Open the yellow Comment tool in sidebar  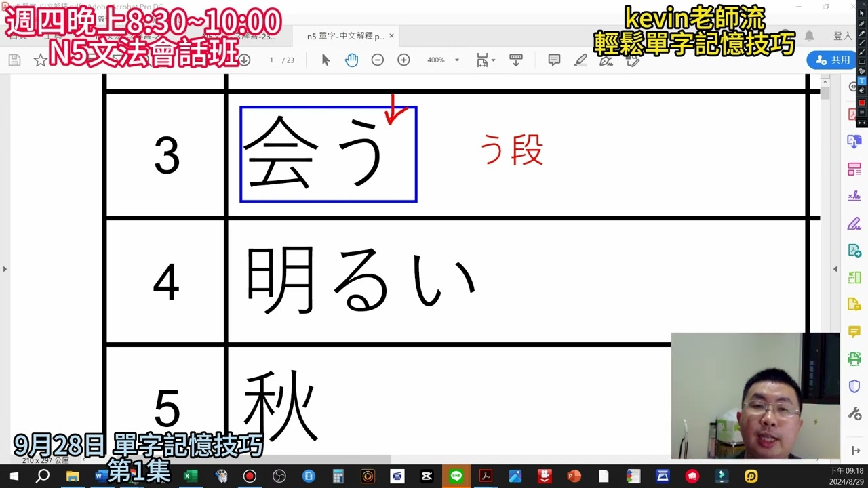point(854,332)
